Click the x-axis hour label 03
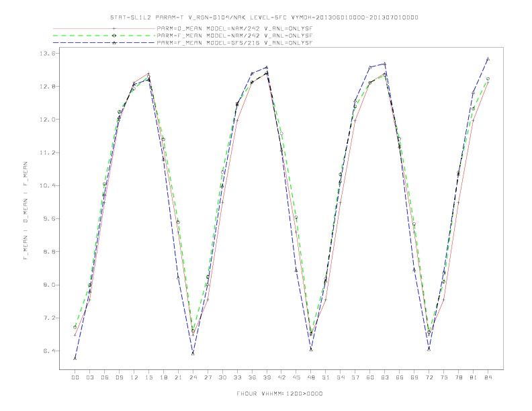This screenshot has height=411, width=532. 89,377
